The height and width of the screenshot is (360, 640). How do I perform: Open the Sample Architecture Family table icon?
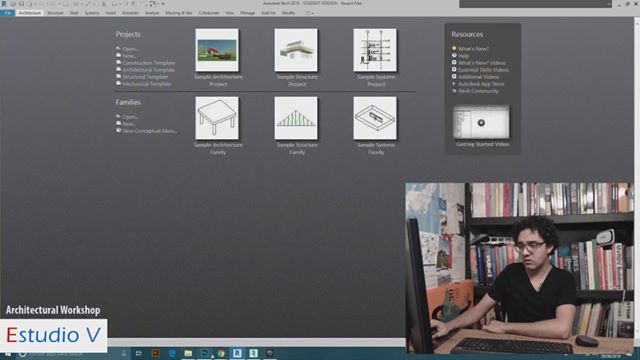pyautogui.click(x=217, y=118)
